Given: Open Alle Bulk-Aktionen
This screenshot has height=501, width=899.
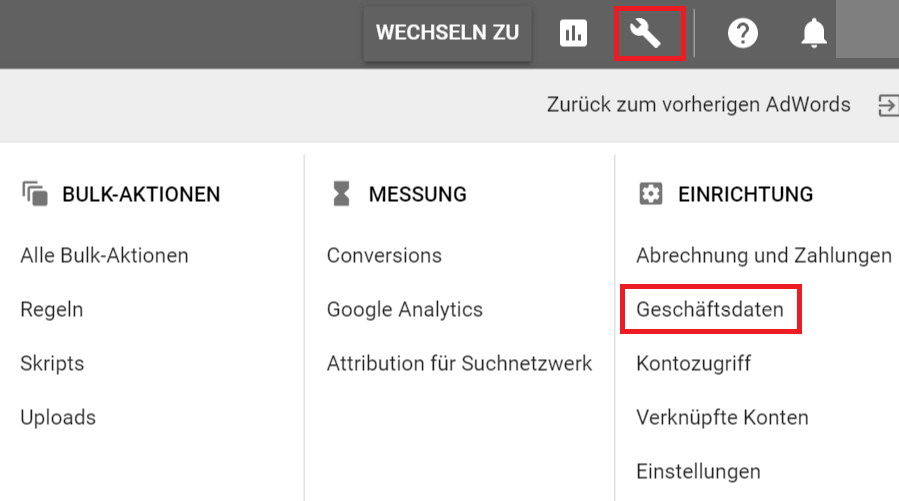Looking at the screenshot, I should click(104, 256).
